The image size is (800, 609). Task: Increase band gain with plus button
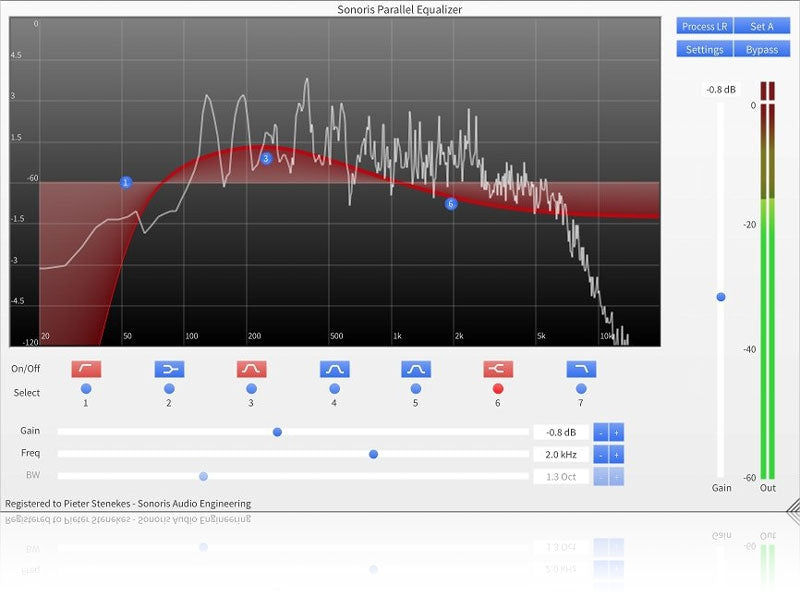tap(616, 433)
